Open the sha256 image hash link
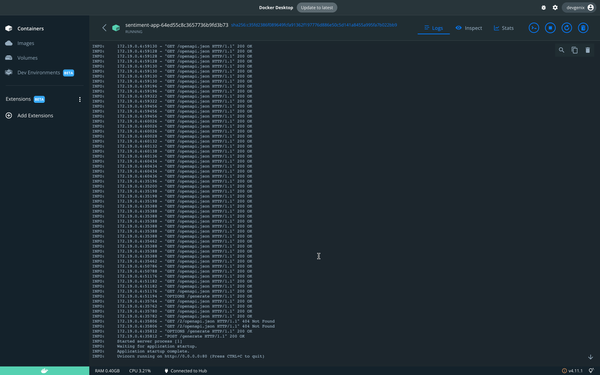This screenshot has height=375, width=600. point(314,25)
